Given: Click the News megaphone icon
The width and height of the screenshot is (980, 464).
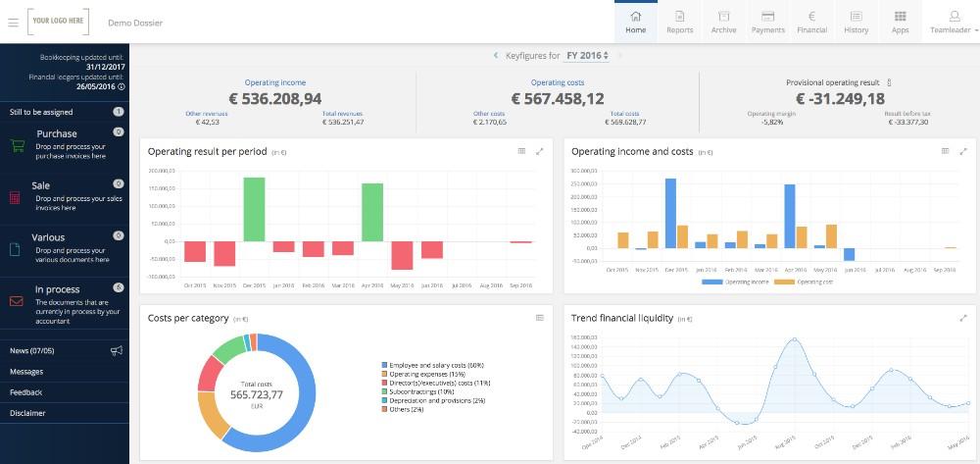Looking at the screenshot, I should pyautogui.click(x=117, y=350).
